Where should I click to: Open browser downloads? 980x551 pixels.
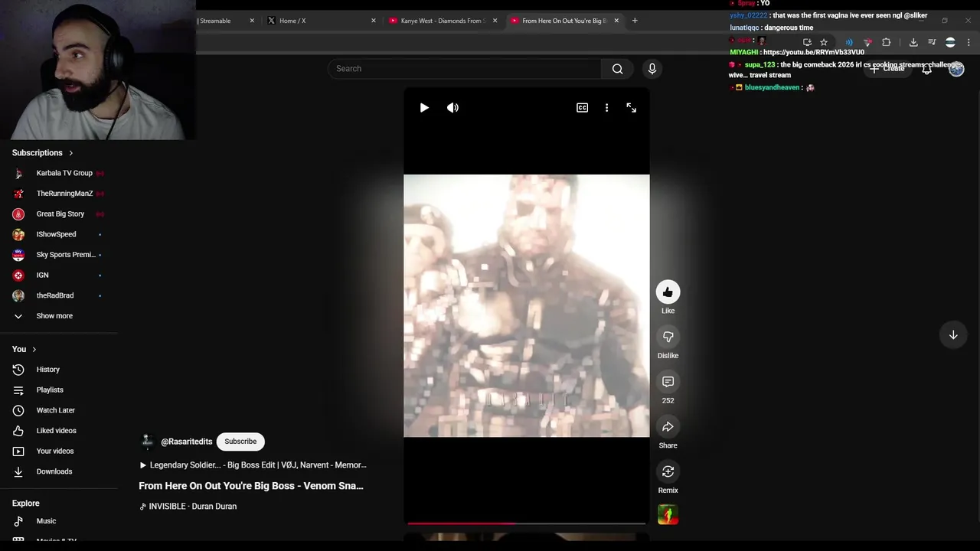[x=913, y=42]
